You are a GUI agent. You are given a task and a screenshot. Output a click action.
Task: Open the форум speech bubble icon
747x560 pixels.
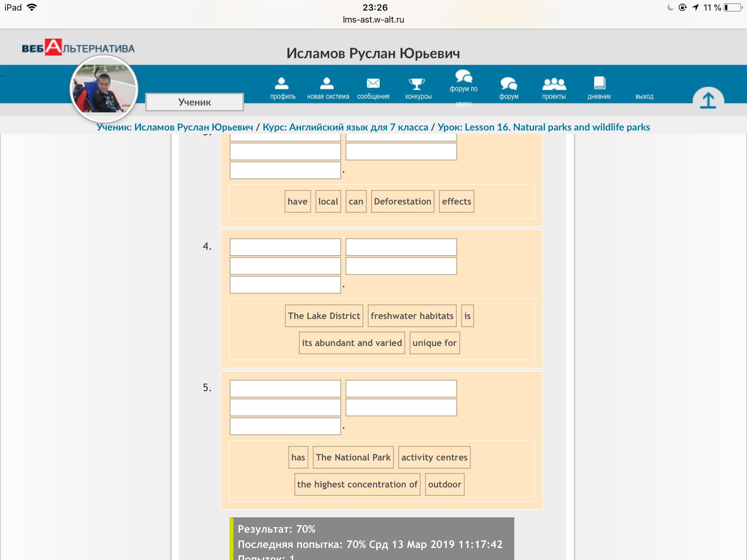click(509, 83)
